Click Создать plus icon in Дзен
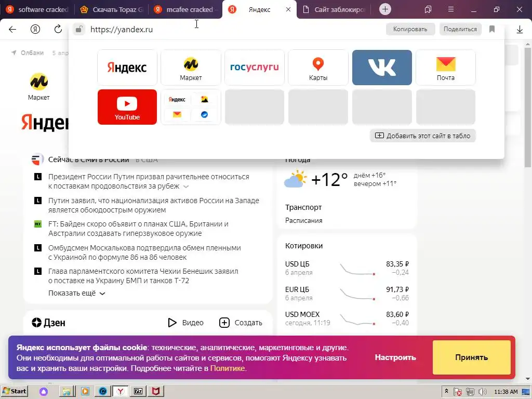 click(224, 323)
